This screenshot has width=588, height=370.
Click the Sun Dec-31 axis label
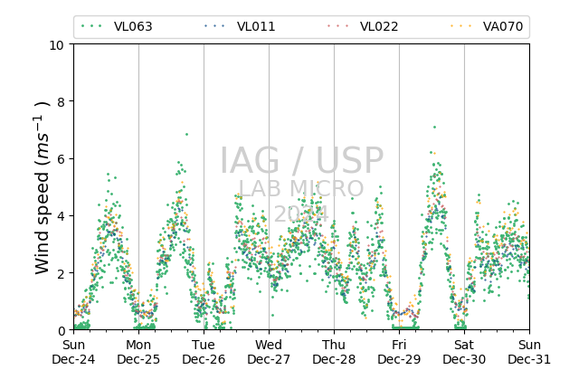click(x=529, y=352)
